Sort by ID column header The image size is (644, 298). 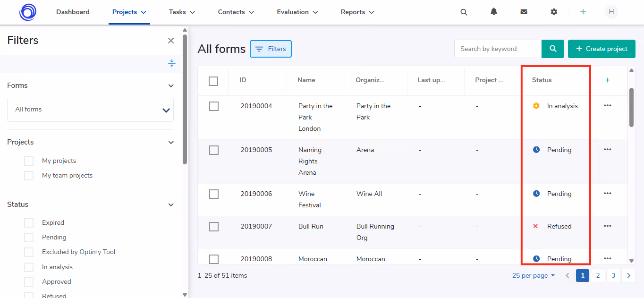tap(243, 80)
